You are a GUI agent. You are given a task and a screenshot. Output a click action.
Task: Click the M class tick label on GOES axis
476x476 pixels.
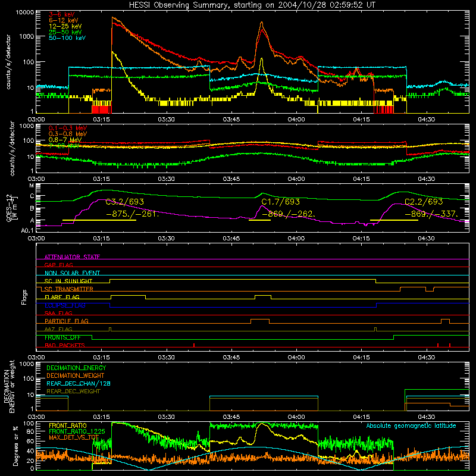32,185
